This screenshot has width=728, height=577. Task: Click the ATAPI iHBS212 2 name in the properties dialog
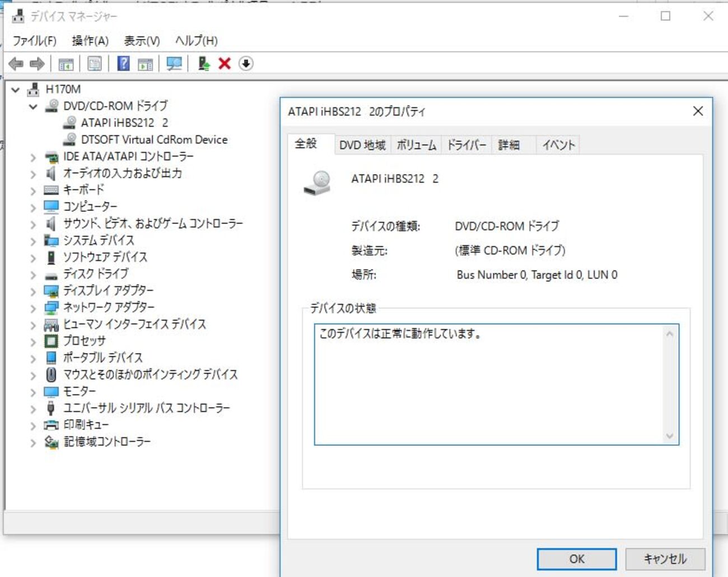[x=395, y=179]
